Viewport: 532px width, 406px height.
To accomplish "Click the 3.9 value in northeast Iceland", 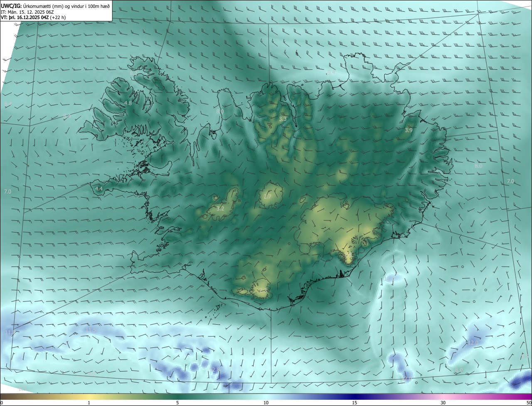I will tap(409, 130).
